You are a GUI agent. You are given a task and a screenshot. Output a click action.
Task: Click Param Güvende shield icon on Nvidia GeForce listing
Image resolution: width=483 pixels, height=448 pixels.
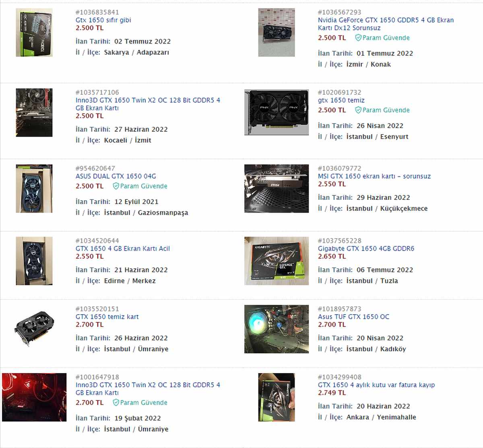coord(358,38)
